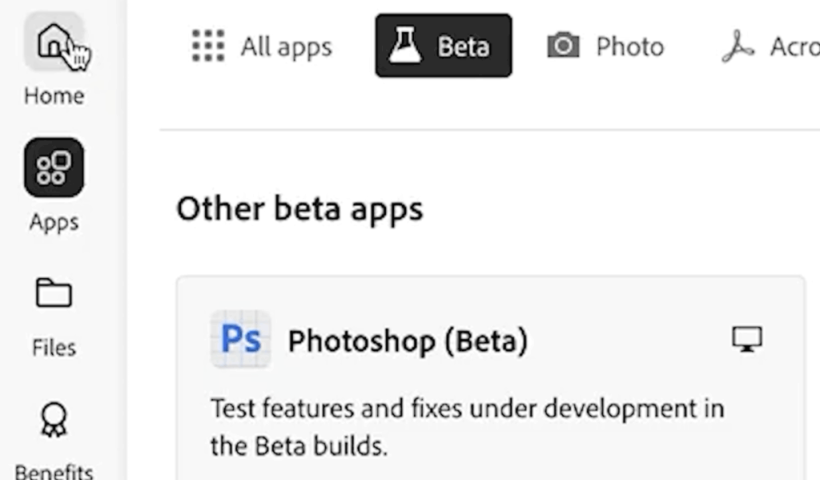This screenshot has width=820, height=480.
Task: Select the Beta tab label
Action: pyautogui.click(x=463, y=46)
